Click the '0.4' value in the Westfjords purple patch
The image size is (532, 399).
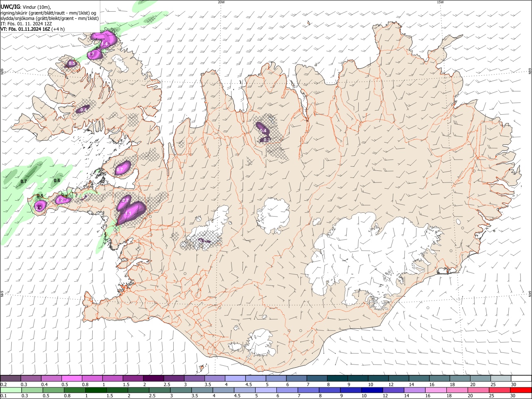click(x=84, y=110)
